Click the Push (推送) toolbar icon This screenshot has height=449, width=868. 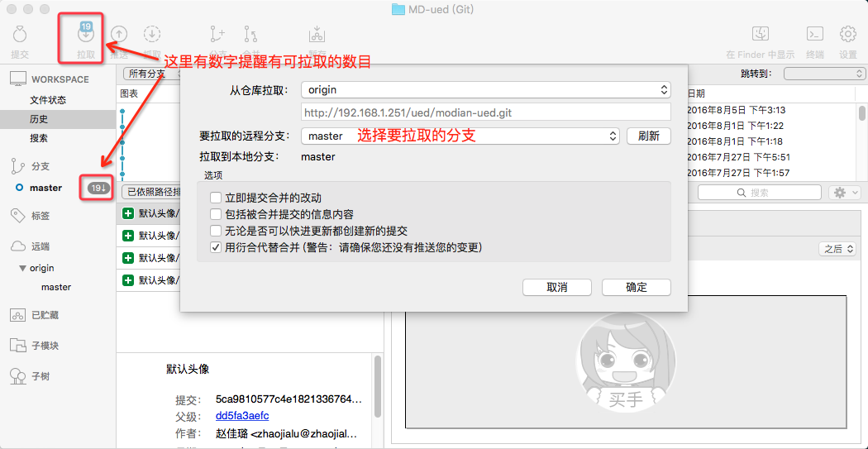pos(119,35)
